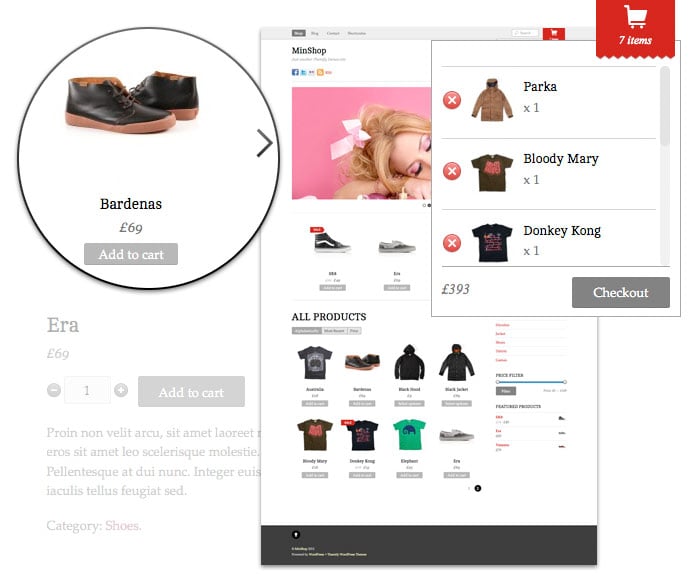Click the small red cart icon in the navbar
This screenshot has width=690, height=580.
click(x=554, y=34)
